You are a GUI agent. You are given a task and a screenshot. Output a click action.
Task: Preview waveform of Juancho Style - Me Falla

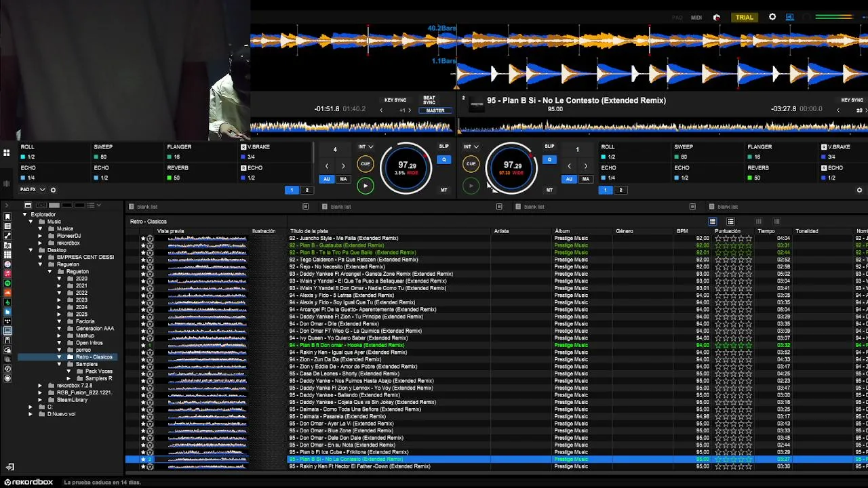click(x=207, y=239)
